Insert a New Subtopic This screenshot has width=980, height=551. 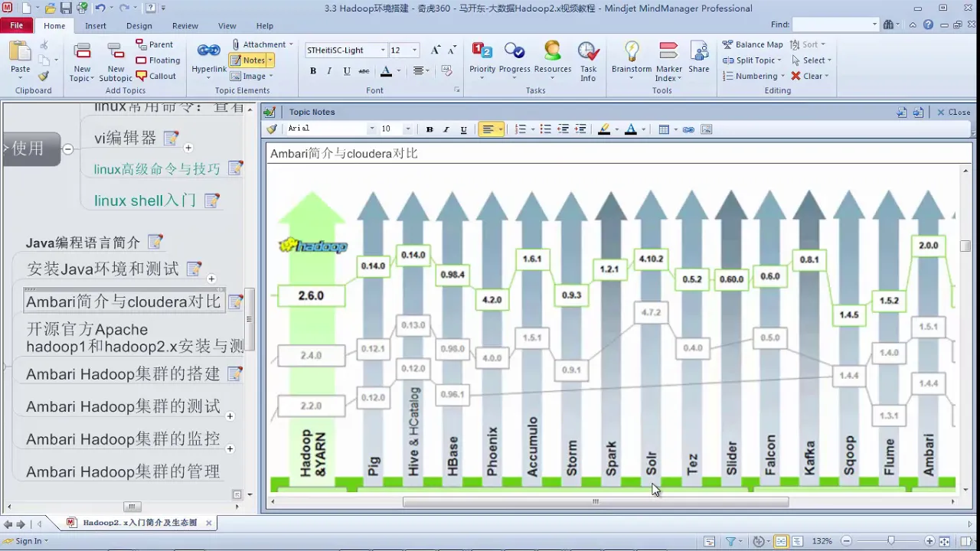point(116,62)
